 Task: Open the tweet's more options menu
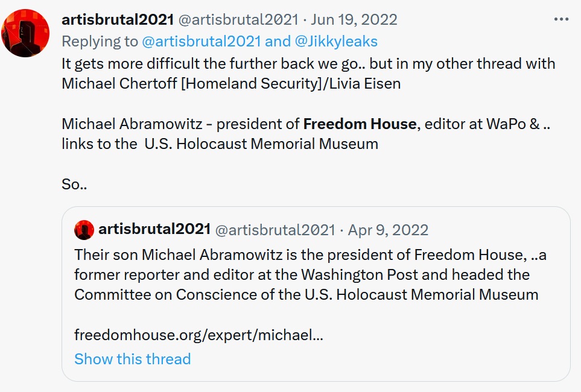(561, 20)
